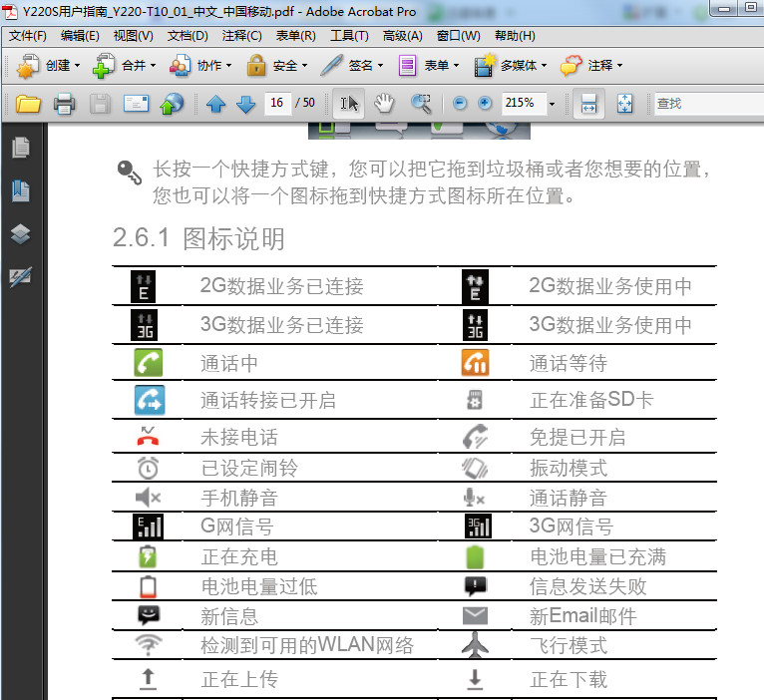This screenshot has height=700, width=764.
Task: Click the text 电池电量已充满
Action: [x=598, y=556]
